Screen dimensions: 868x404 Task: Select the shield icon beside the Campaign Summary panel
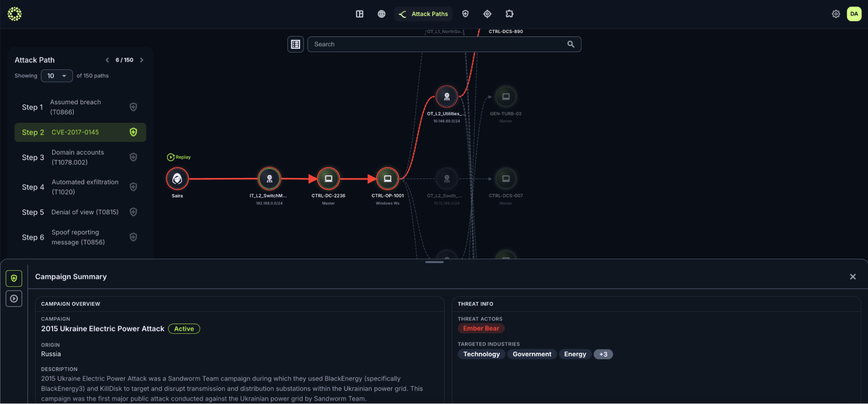(13, 278)
